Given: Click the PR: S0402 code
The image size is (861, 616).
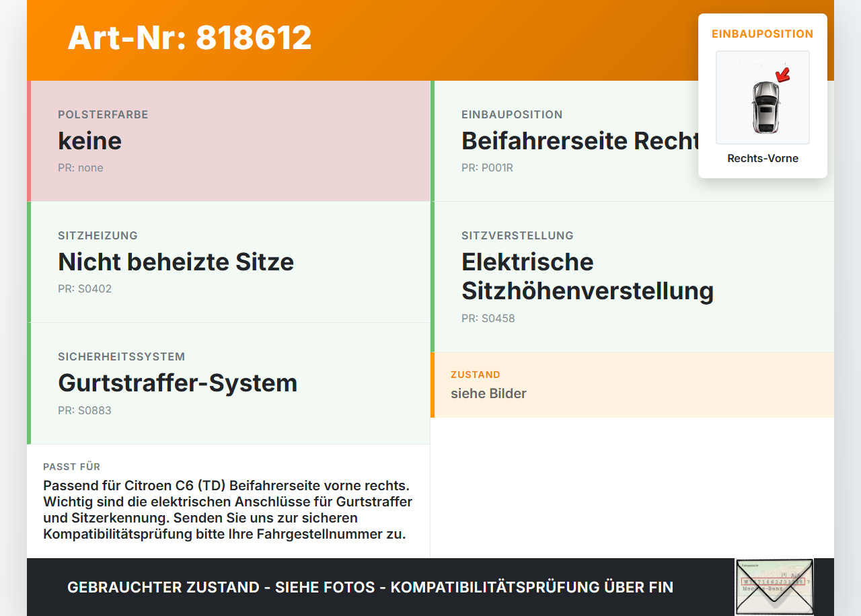Looking at the screenshot, I should tap(85, 289).
